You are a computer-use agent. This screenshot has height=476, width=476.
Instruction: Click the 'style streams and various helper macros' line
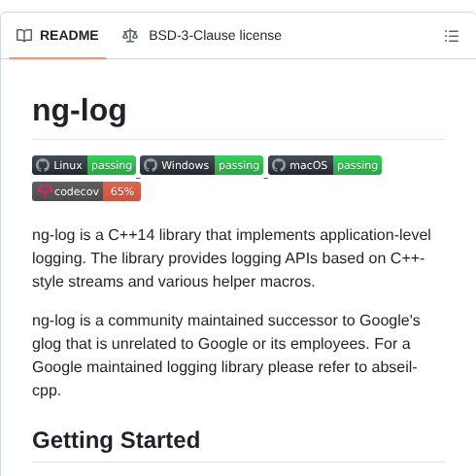point(173,282)
